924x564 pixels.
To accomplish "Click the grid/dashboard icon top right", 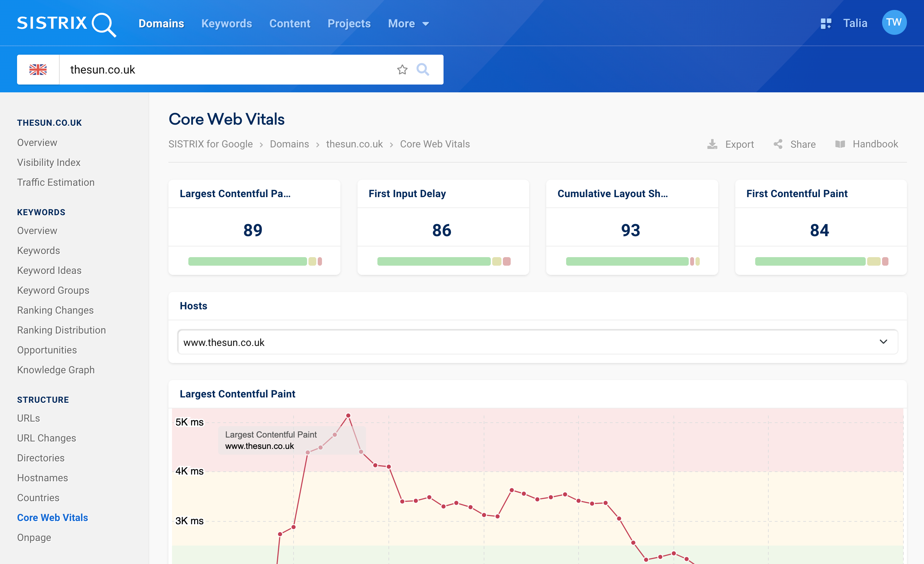I will point(824,23).
